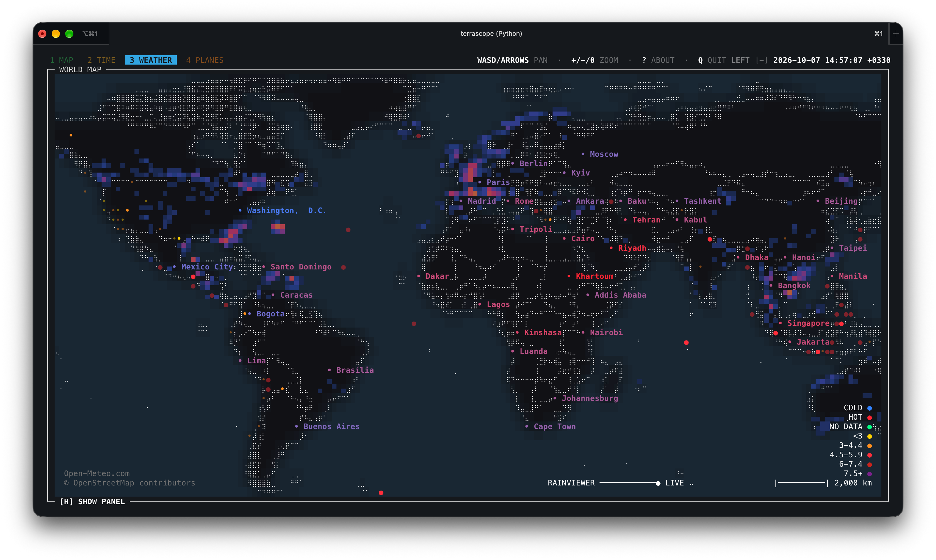Screen dimensions: 936x560
Task: Click the +/-/0 ZOOM hint
Action: [x=595, y=60]
